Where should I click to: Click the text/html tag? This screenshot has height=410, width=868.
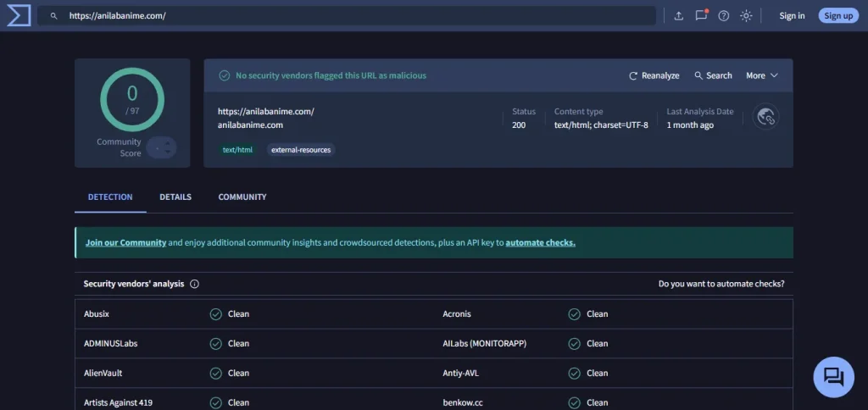(237, 149)
